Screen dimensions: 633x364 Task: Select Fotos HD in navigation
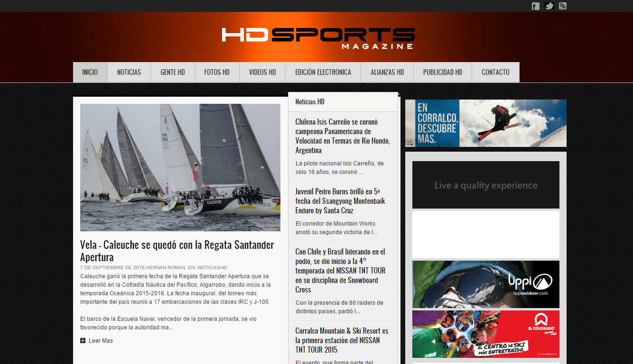coord(217,73)
